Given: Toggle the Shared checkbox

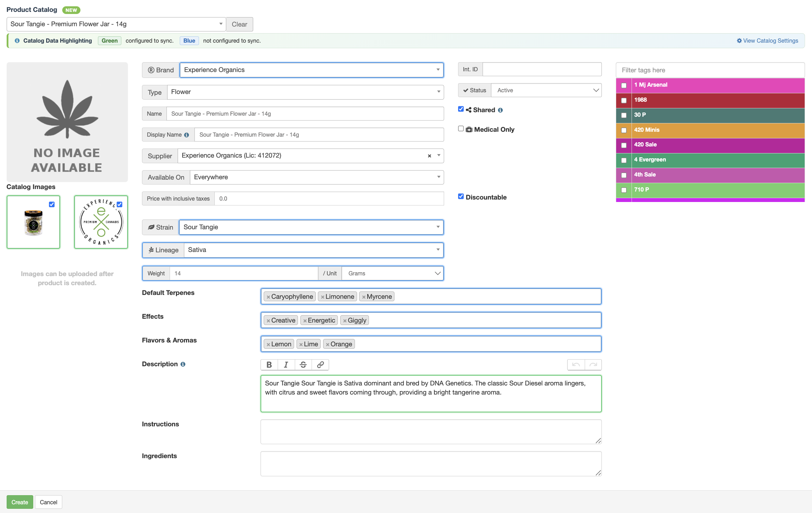Looking at the screenshot, I should pos(461,109).
